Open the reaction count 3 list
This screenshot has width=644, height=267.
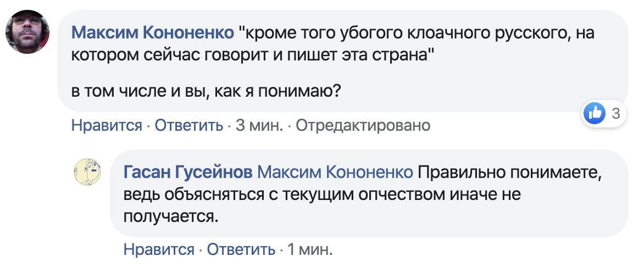coord(616,113)
